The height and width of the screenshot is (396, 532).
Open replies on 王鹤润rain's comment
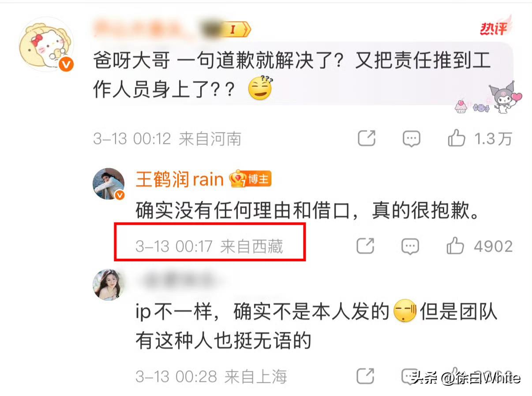(x=410, y=246)
